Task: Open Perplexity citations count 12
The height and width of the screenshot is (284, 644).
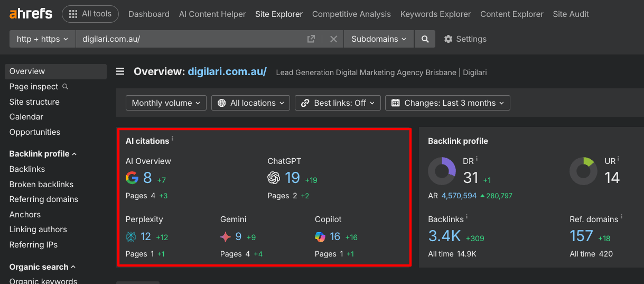Action: [x=146, y=236]
